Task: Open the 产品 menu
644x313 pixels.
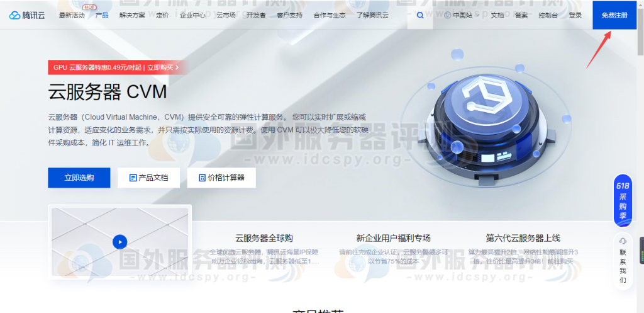Action: click(102, 15)
